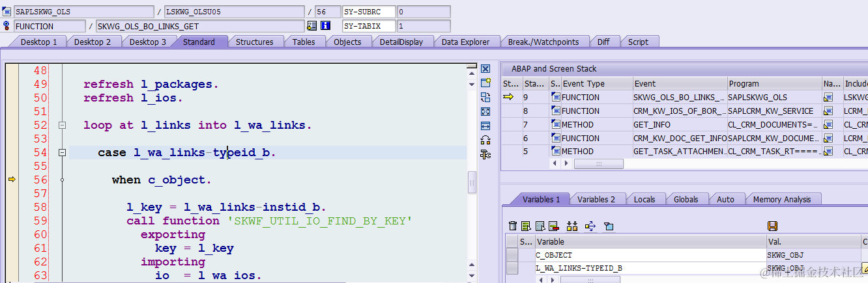The width and height of the screenshot is (868, 283).
Task: Switch to the Desktop 2 tab
Action: tap(93, 42)
